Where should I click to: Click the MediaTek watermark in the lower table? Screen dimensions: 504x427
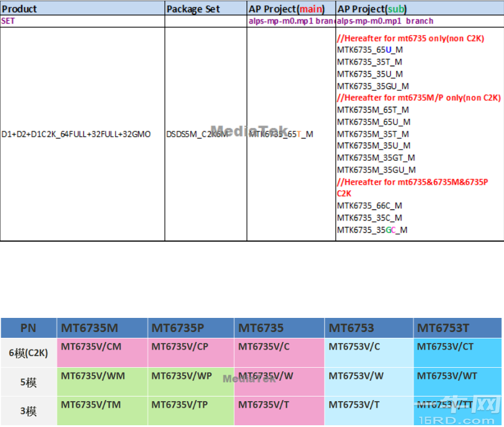click(x=249, y=379)
